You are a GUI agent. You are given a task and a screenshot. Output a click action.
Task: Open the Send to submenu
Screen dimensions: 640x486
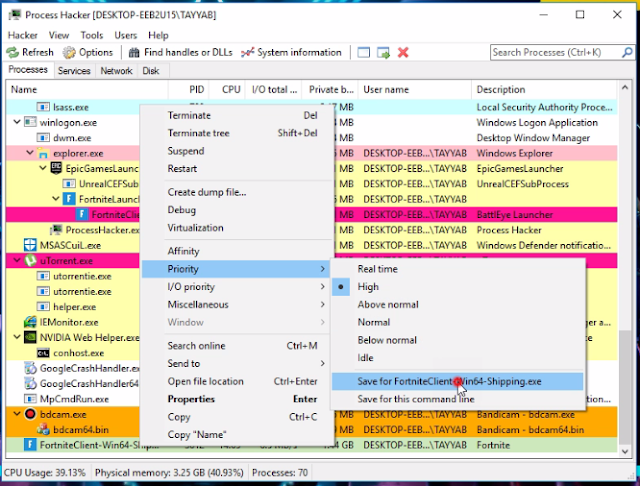pos(236,364)
